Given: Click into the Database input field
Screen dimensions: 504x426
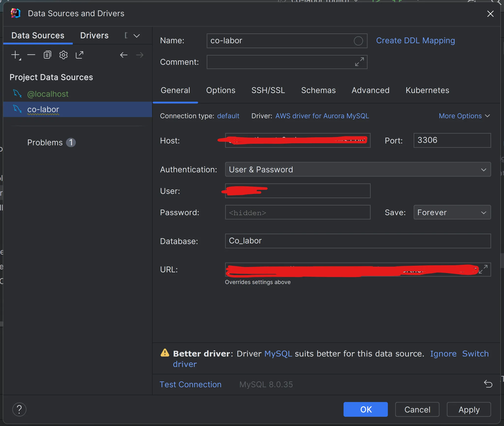Looking at the screenshot, I should coord(358,241).
